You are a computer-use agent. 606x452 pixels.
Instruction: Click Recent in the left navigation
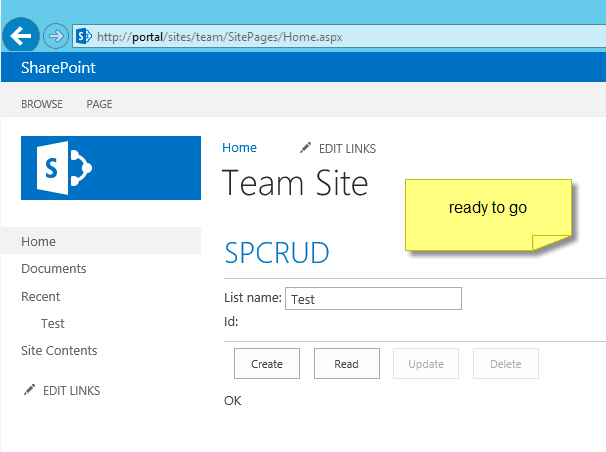coord(41,296)
